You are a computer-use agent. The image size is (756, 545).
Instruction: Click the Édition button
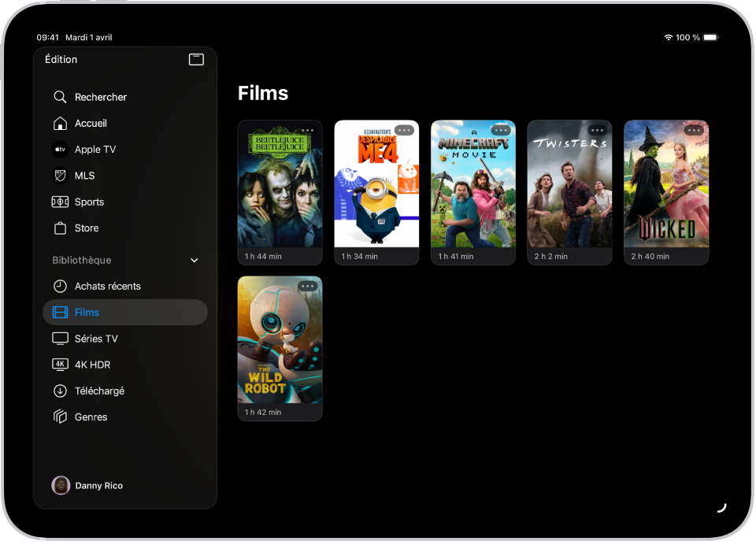(61, 59)
